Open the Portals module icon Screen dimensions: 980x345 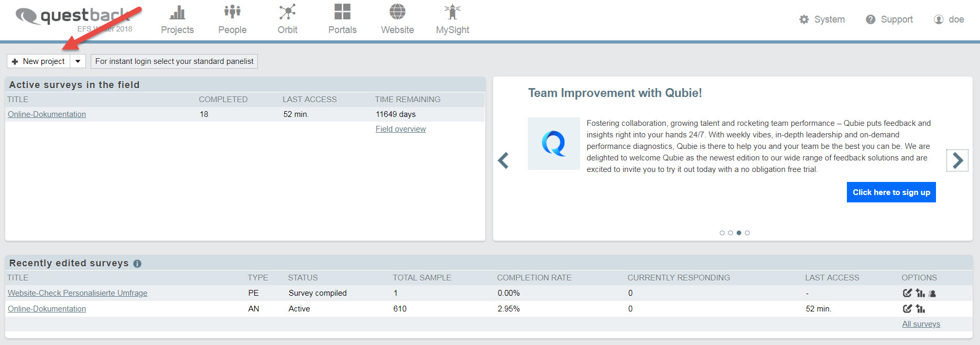click(x=342, y=12)
